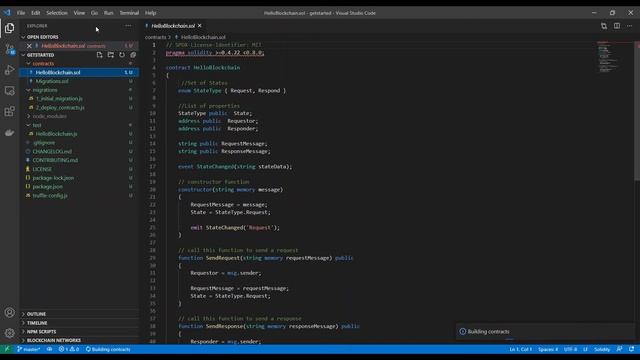Change indentation via Spaces: 4
This screenshot has height=360, width=640.
(548, 349)
